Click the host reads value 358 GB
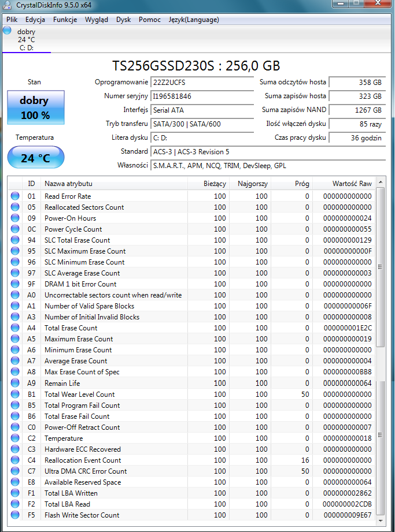The width and height of the screenshot is (395, 532). [x=357, y=83]
